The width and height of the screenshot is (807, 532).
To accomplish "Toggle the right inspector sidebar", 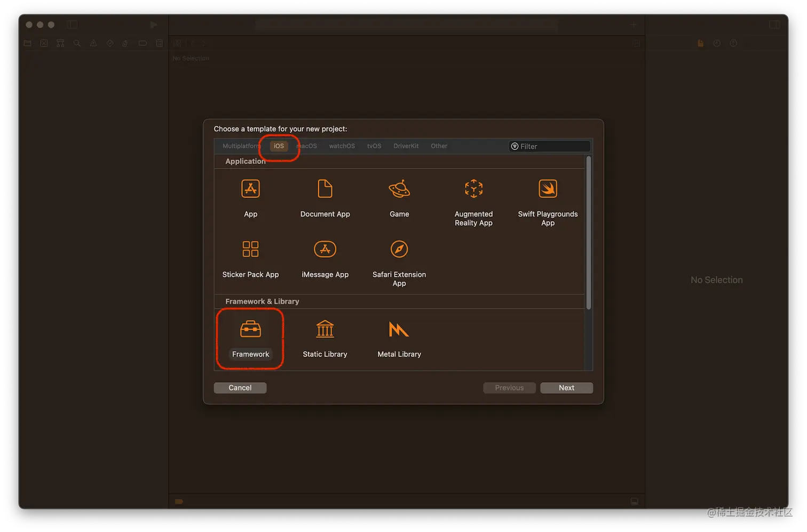I will 774,25.
